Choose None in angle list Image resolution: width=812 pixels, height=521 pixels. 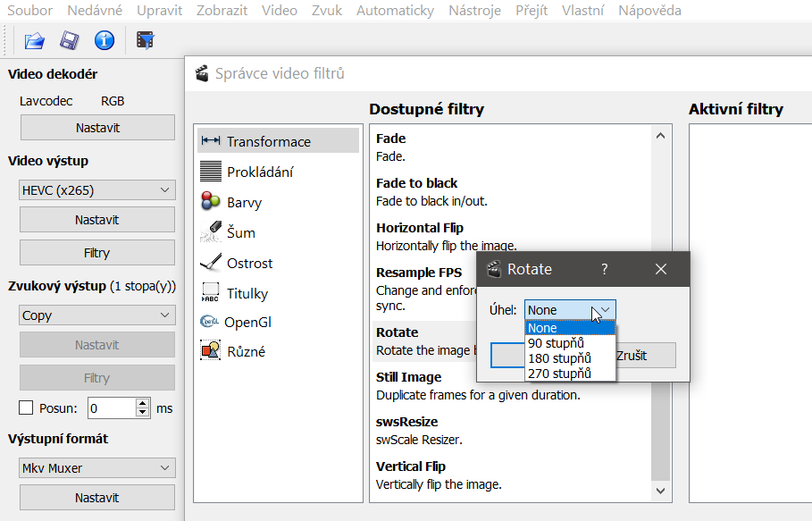coord(570,328)
